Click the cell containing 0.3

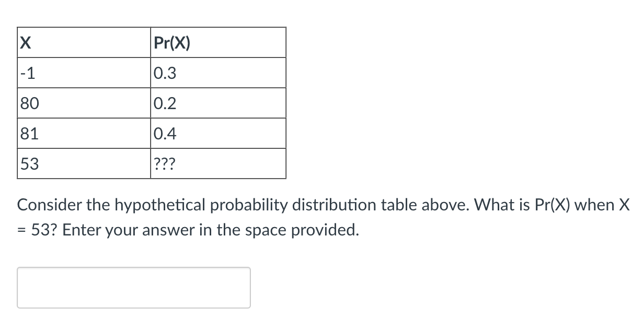coord(218,72)
